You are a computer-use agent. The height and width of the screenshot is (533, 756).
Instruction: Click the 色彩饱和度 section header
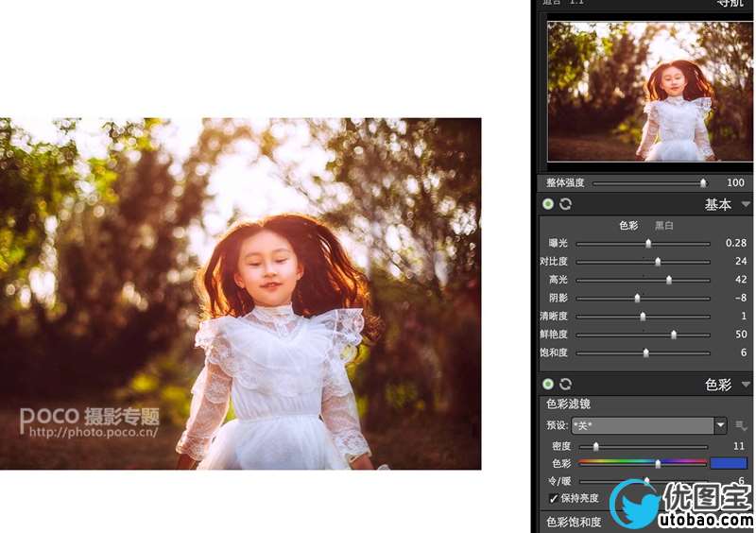click(x=574, y=522)
